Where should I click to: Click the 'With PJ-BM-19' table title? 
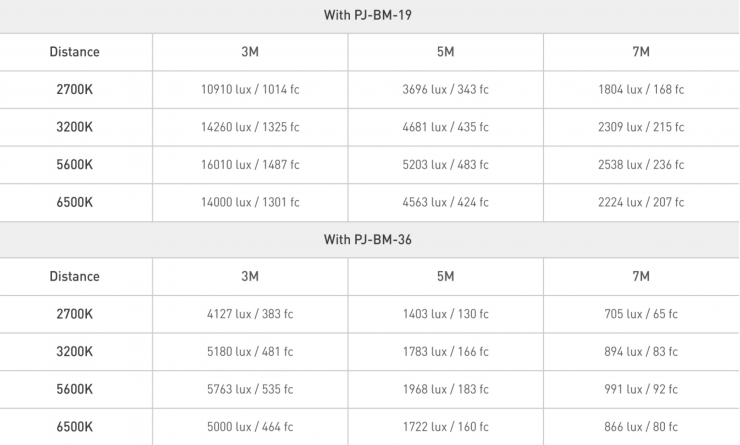pyautogui.click(x=370, y=15)
